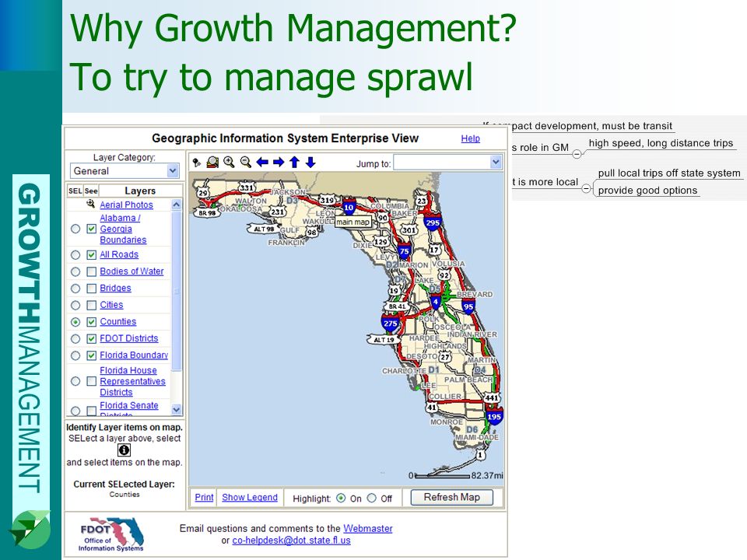Screen dimensions: 747x560
Task: Check Cities visibility checkbox
Action: 92,305
